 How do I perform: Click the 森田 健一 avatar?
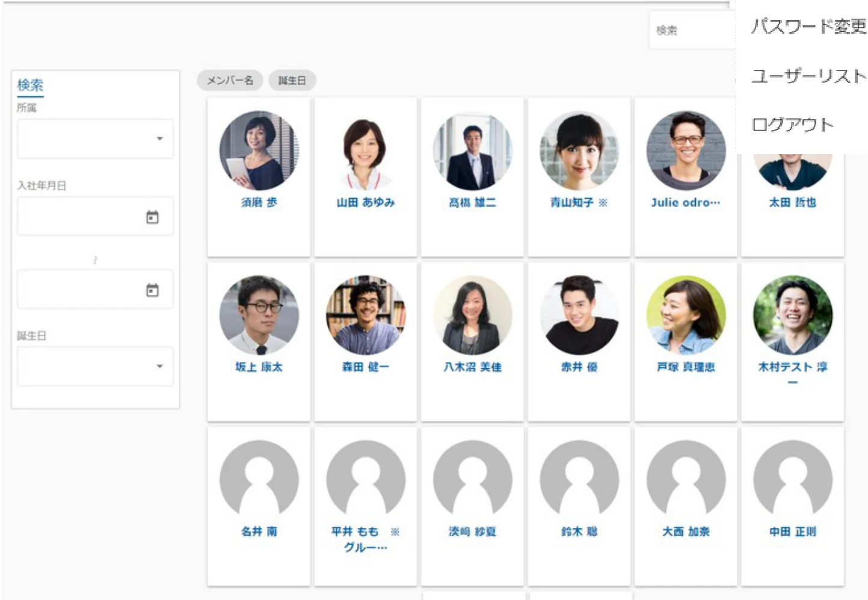366,315
